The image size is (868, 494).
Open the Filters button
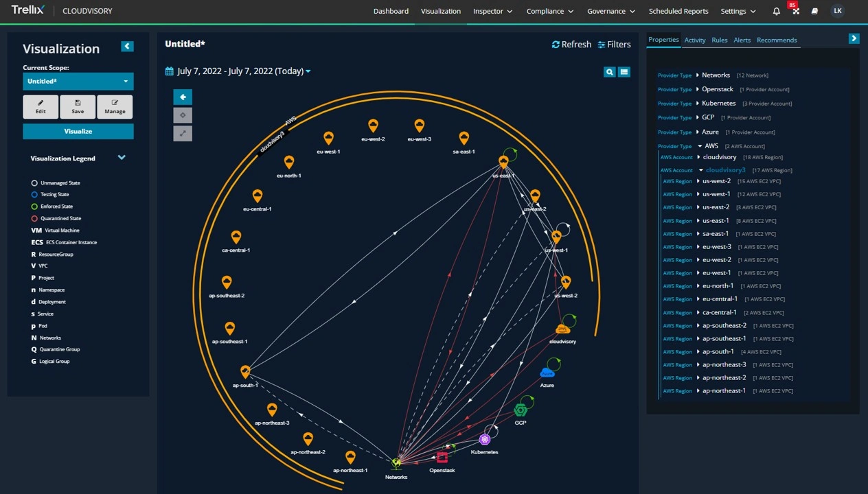[614, 44]
